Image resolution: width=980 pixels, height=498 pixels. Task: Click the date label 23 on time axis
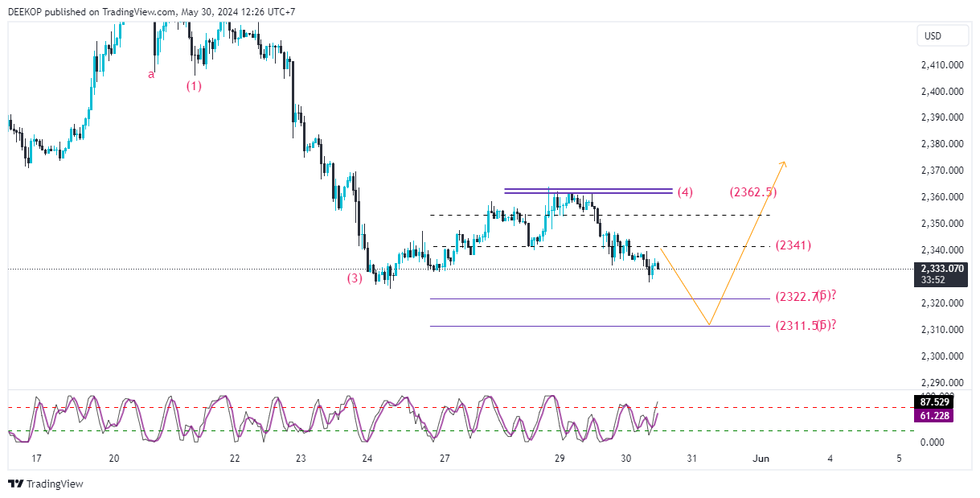(x=301, y=459)
